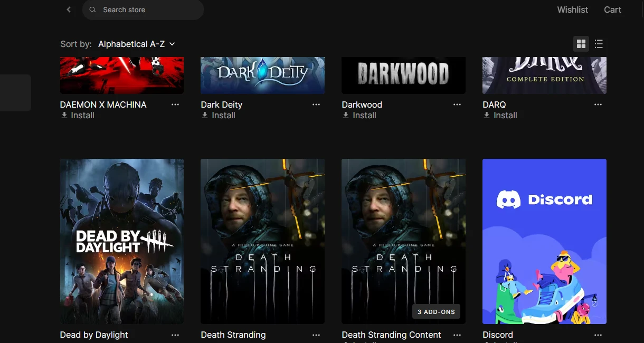
Task: Install DAEMON X MACHINA
Action: point(78,115)
